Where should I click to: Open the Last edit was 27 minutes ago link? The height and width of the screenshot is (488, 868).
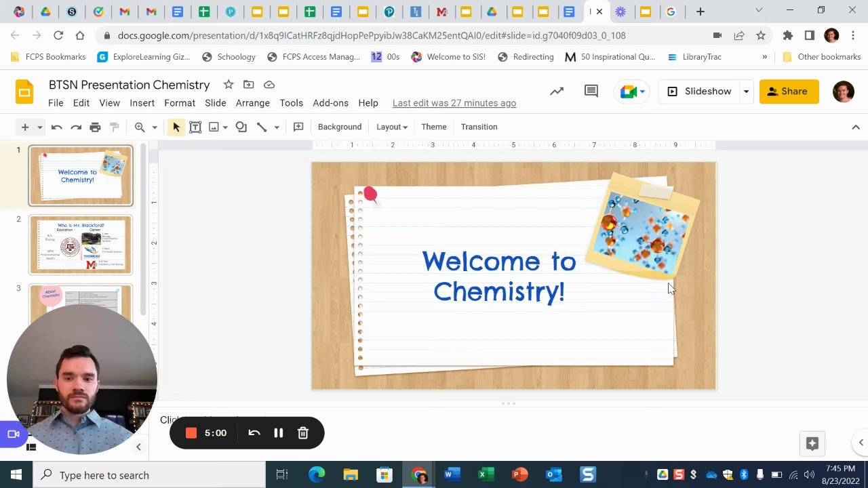click(454, 103)
